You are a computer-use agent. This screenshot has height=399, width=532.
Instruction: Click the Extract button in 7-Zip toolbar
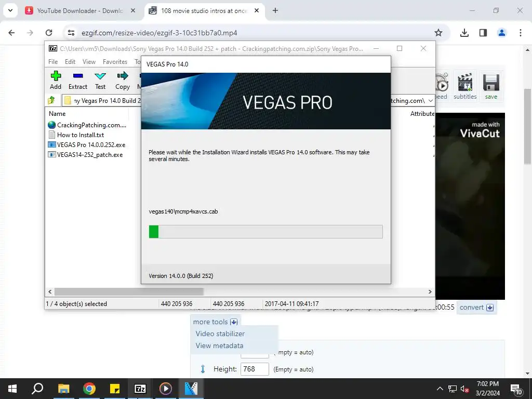coord(78,81)
